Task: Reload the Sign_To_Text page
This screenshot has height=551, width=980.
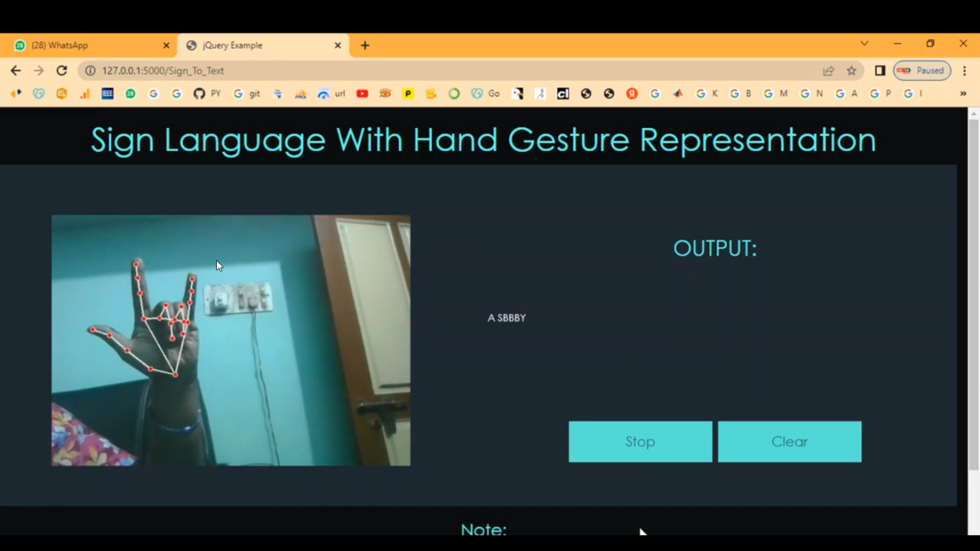Action: pos(61,71)
